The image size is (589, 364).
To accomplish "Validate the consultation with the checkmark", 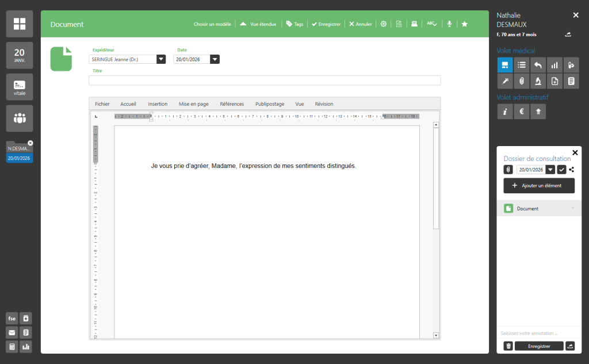I will [x=562, y=170].
